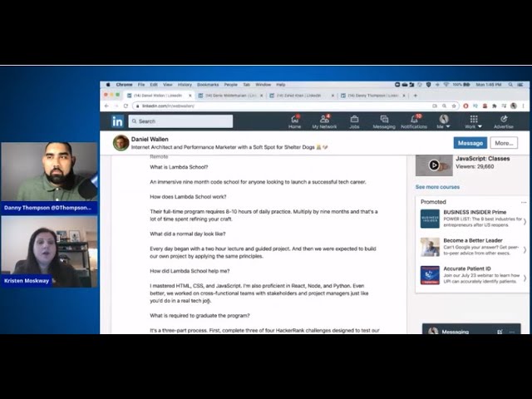Screen dimensions: 532x399
Task: Open the More... profile actions
Action: [504, 143]
